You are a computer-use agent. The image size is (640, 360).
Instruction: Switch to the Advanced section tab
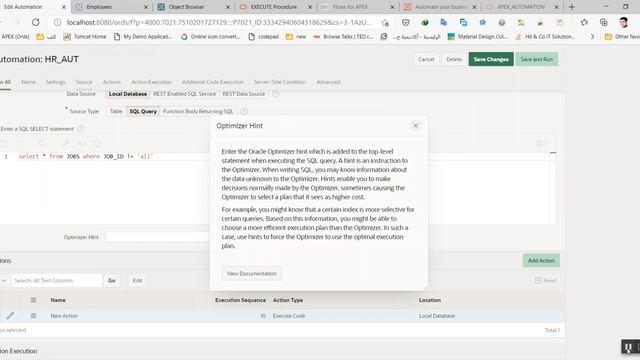click(x=328, y=82)
